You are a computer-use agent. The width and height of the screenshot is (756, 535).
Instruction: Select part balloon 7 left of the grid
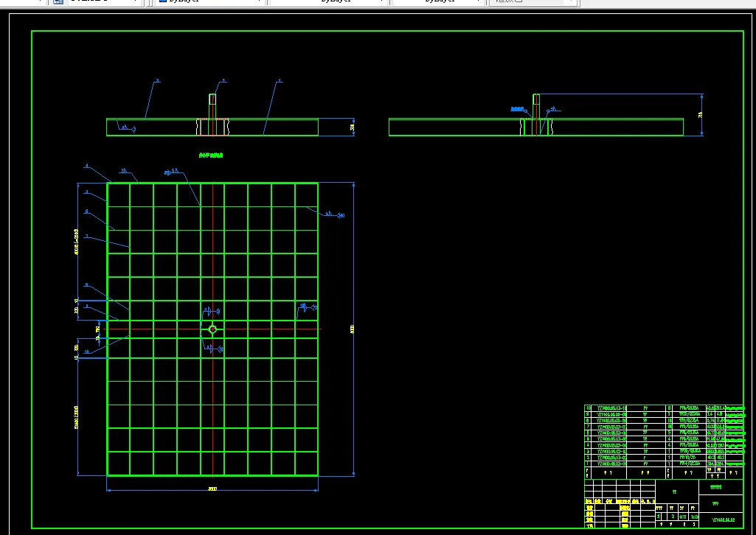tap(86, 237)
